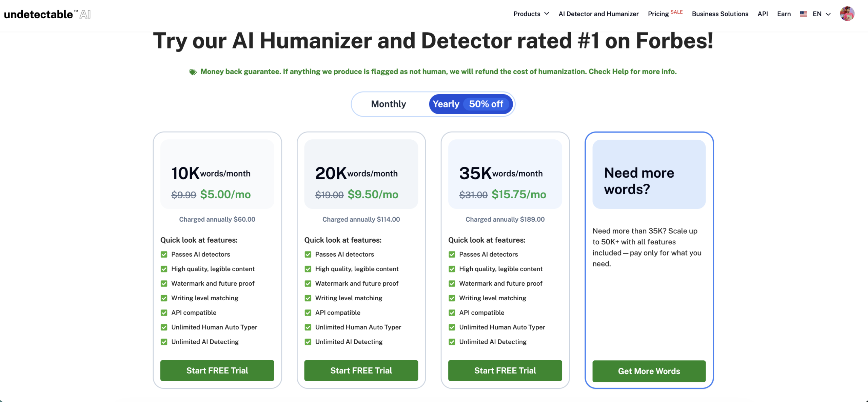Viewport: 868px width, 402px height.
Task: Expand the Products dropdown menu
Action: pos(531,14)
